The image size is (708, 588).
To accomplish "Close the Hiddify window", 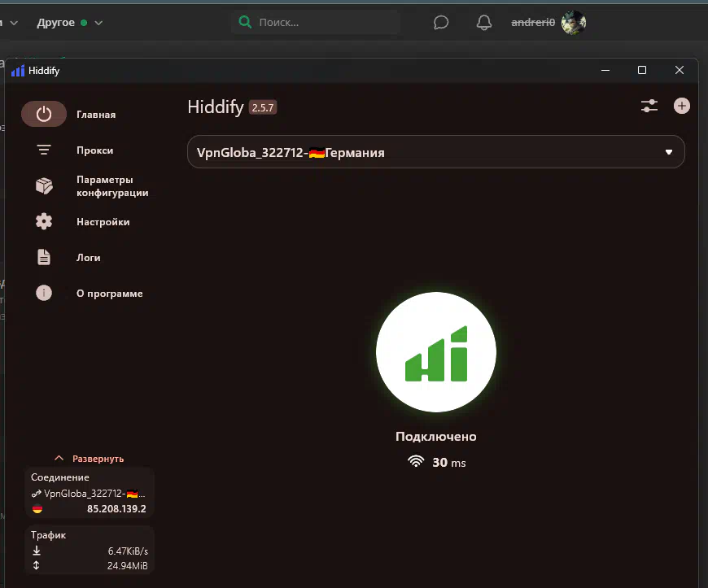I will 679,71.
